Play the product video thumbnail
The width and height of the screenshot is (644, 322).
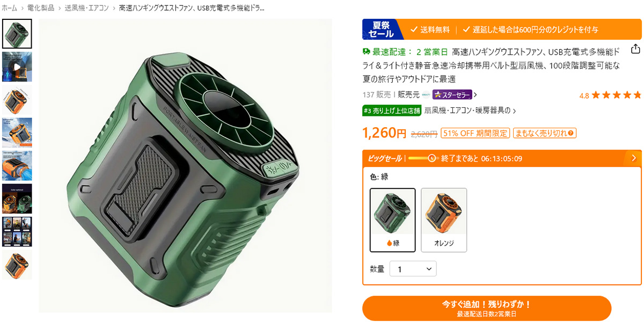[17, 67]
